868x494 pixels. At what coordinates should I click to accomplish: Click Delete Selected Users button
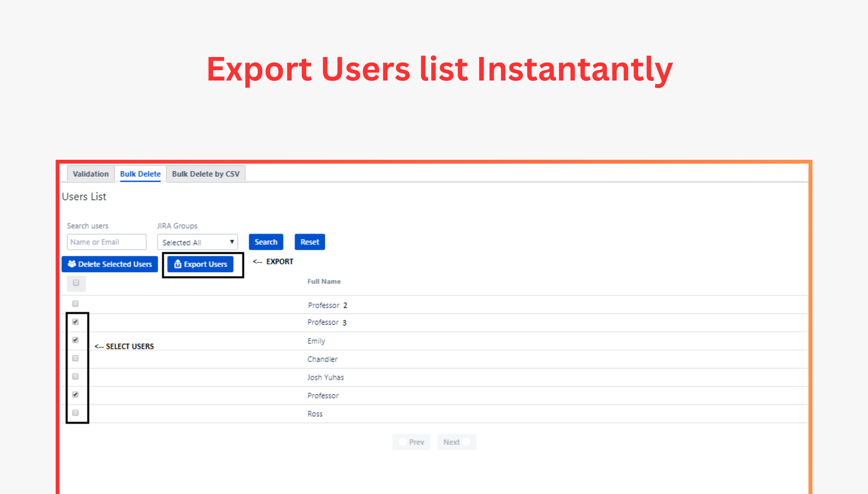[x=110, y=264]
